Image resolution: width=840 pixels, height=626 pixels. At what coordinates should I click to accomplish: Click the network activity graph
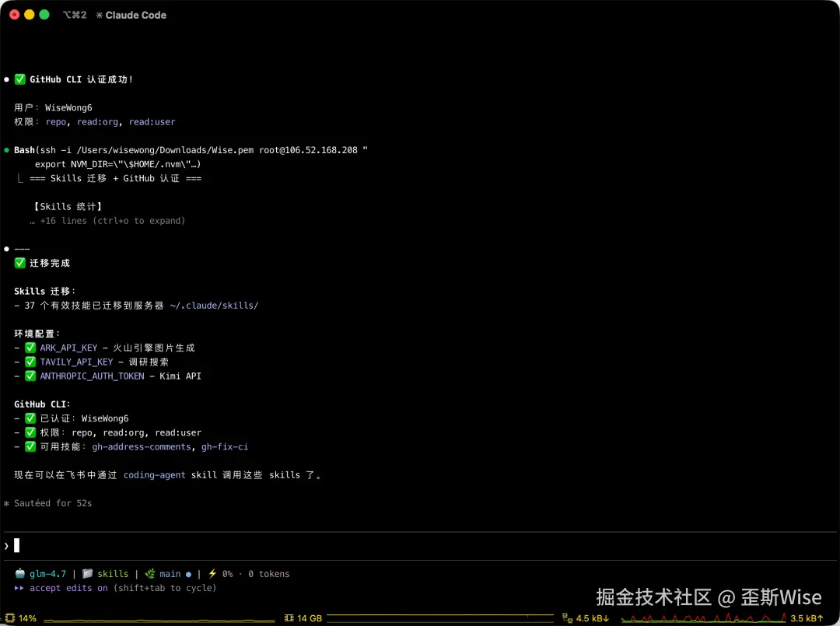703,618
